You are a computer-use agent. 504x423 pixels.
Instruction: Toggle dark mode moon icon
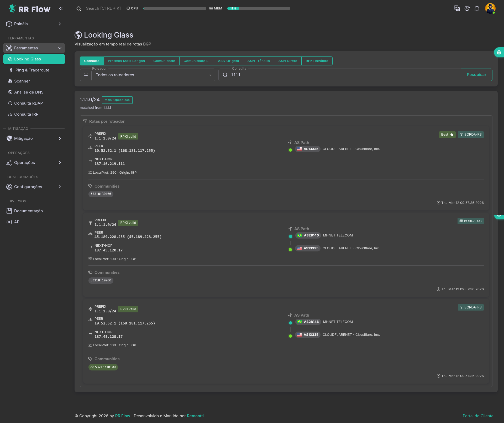pos(467,8)
